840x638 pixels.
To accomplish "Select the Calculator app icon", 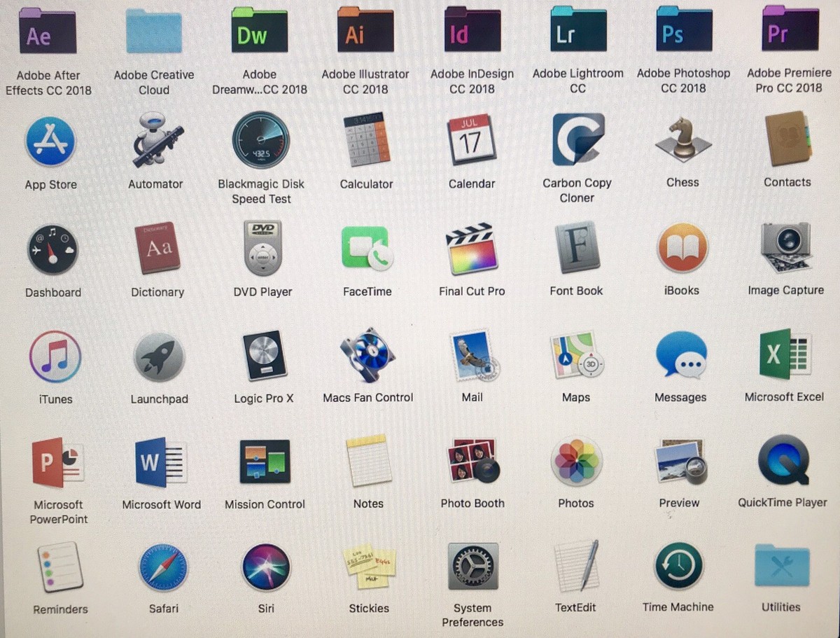I will tap(366, 139).
